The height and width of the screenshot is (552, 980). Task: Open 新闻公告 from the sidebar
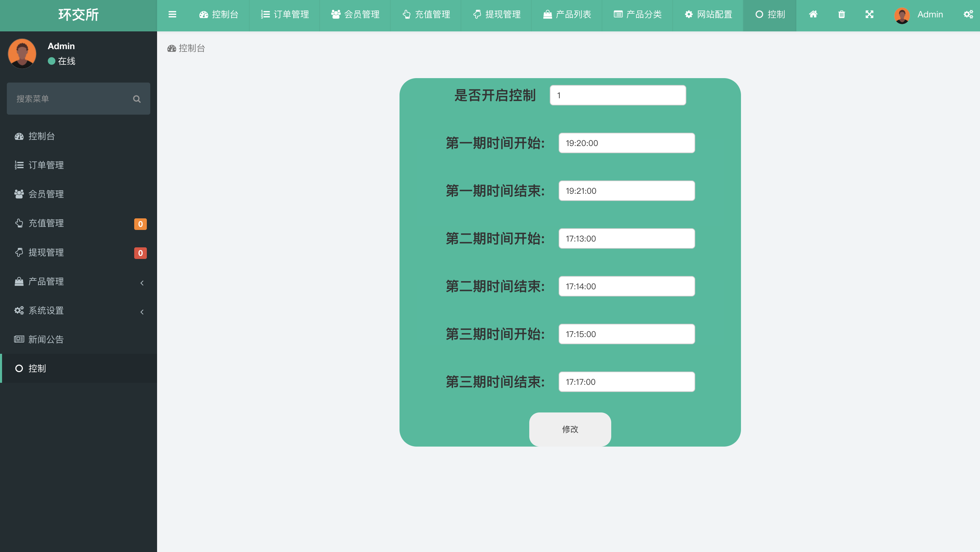(x=46, y=339)
